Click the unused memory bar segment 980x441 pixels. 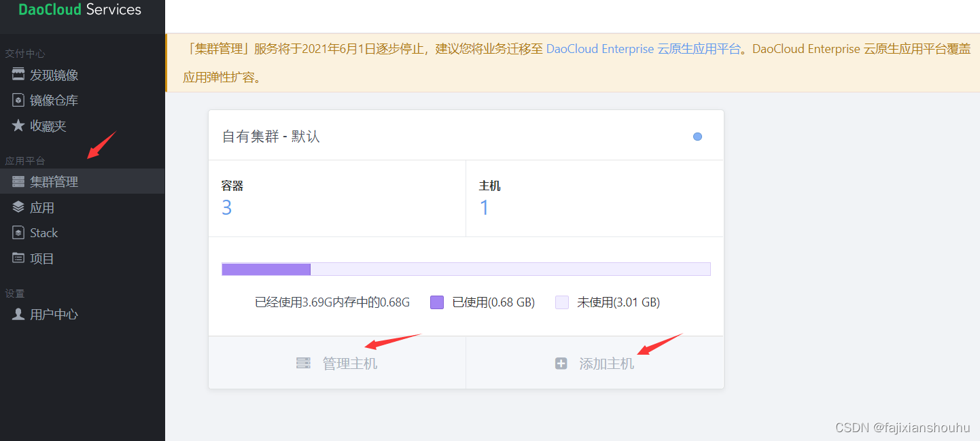coord(510,269)
